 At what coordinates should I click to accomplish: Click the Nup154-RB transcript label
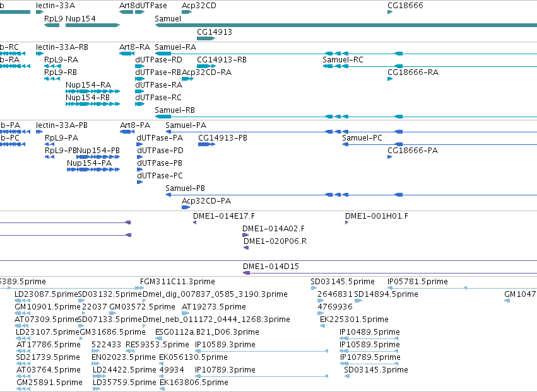click(x=88, y=98)
